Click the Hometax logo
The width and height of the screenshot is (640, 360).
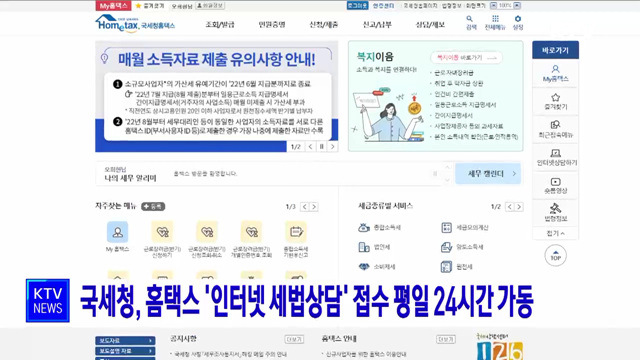coord(135,24)
